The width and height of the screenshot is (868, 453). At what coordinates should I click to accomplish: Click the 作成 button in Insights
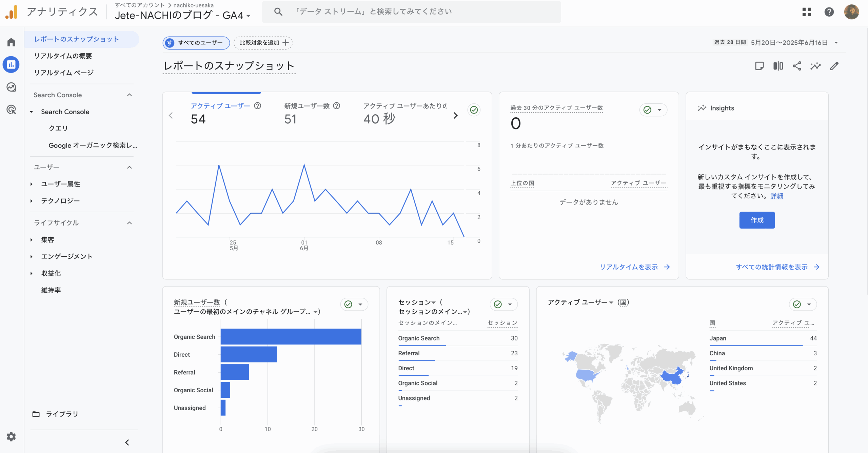pos(757,220)
